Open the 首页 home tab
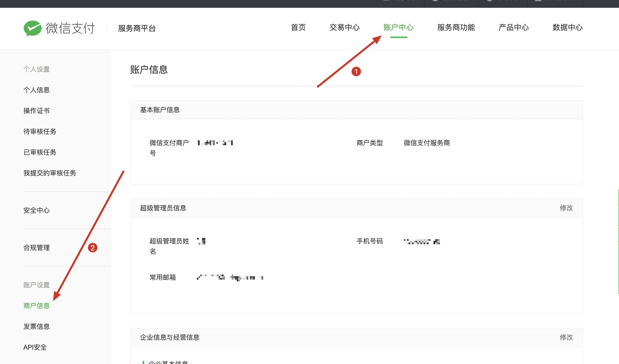This screenshot has width=619, height=364. click(298, 27)
